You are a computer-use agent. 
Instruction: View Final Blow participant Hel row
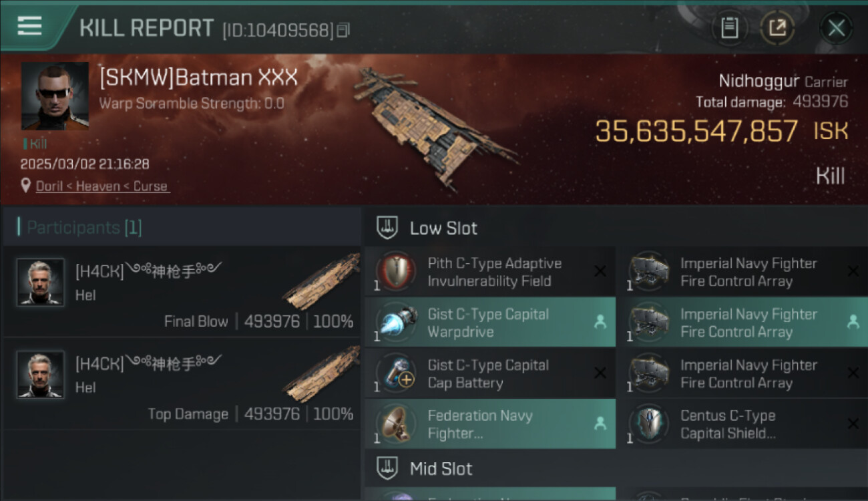pyautogui.click(x=182, y=291)
